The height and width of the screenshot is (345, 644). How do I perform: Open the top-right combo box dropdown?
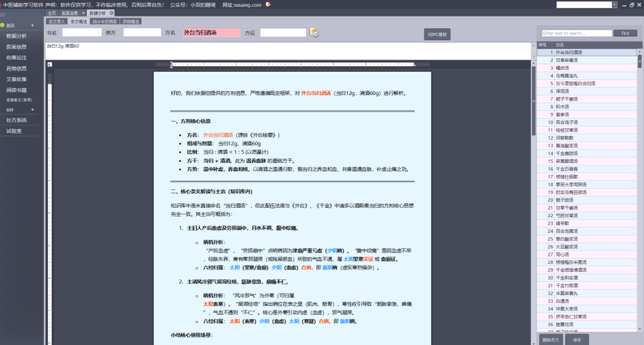click(614, 4)
